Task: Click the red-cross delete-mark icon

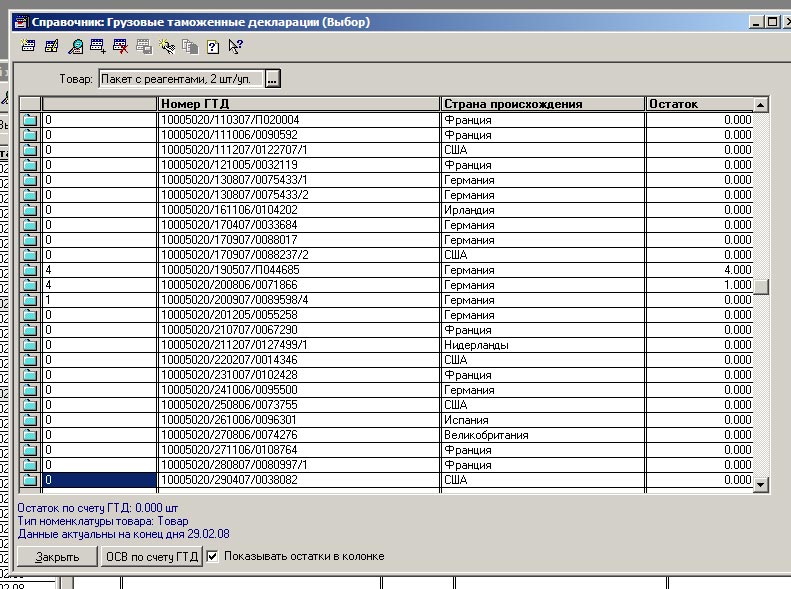Action: [x=121, y=45]
